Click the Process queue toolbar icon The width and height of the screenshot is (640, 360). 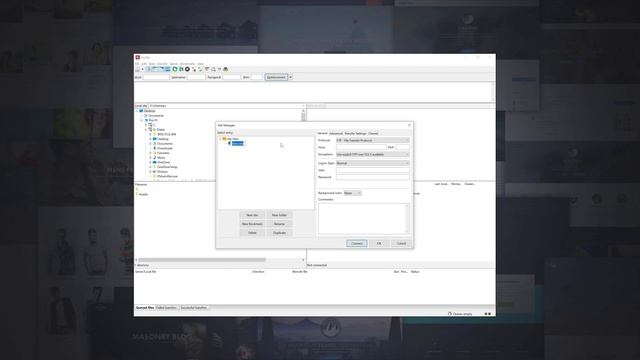pyautogui.click(x=181, y=69)
